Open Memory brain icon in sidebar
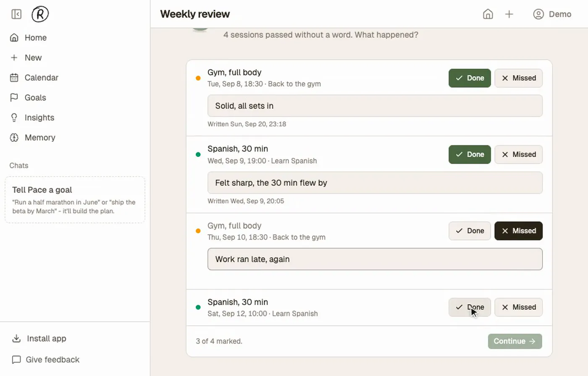 (x=14, y=138)
